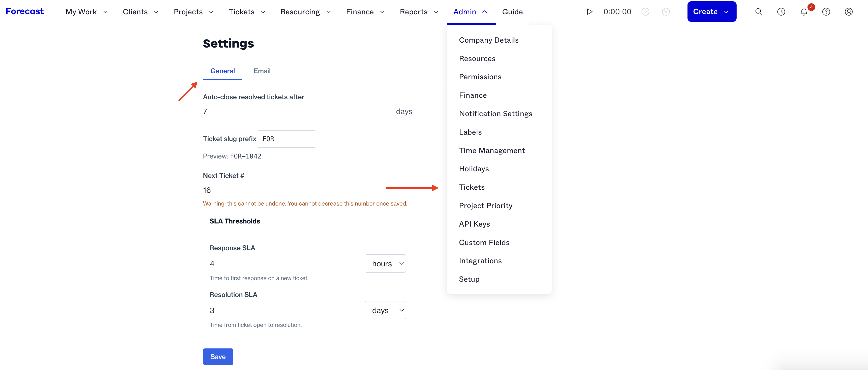Image resolution: width=868 pixels, height=370 pixels.
Task: Click the Resolution SLA value field
Action: tap(284, 311)
